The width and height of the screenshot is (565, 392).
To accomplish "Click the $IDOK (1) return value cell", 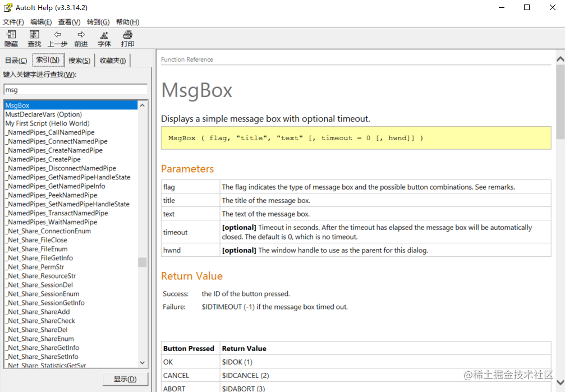I will [x=385, y=362].
